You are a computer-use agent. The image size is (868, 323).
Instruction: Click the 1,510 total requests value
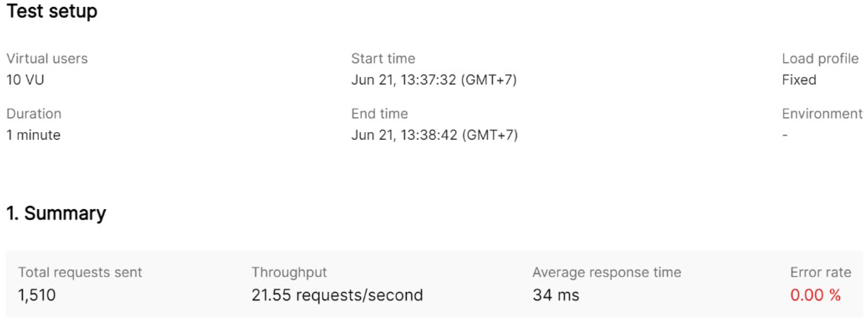(37, 295)
